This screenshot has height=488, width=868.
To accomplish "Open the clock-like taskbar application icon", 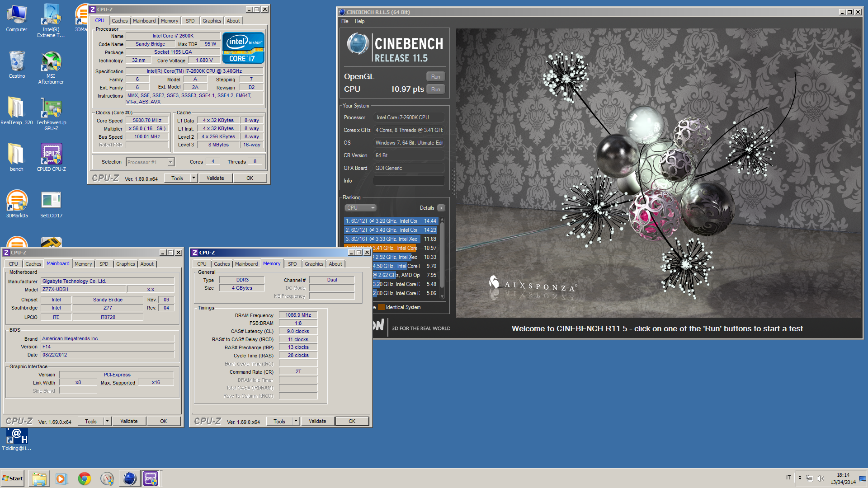I will pos(107,479).
